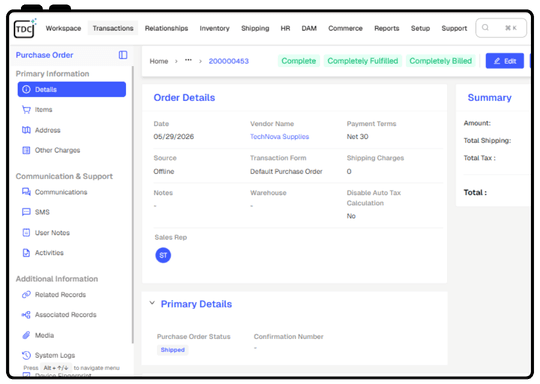Screen dimensions: 540x384
Task: Click the Purchase Order sidebar title
Action: (44, 55)
